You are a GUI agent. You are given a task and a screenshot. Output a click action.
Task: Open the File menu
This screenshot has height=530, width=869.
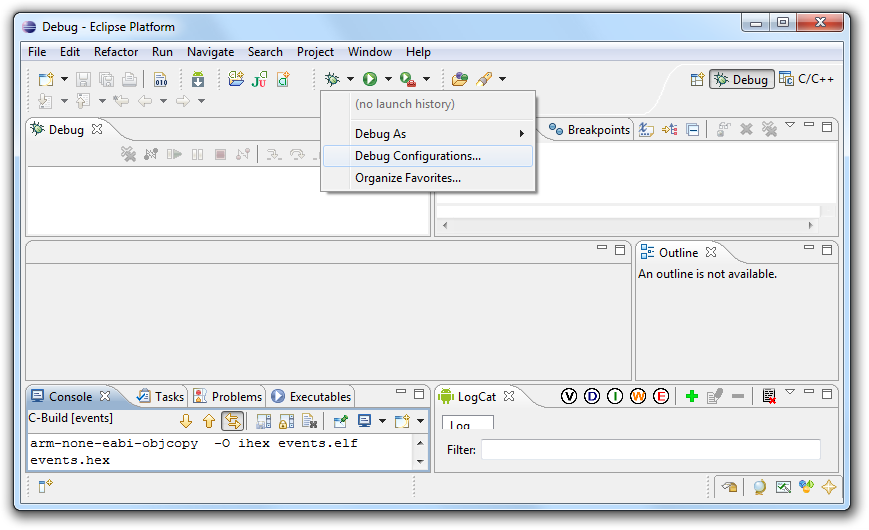click(x=37, y=52)
